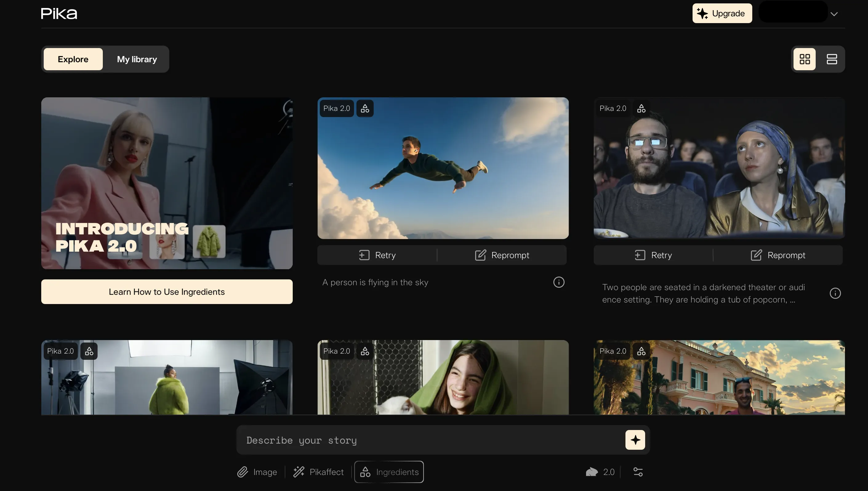Click ingredients icon on theater video
The height and width of the screenshot is (491, 868).
point(641,109)
